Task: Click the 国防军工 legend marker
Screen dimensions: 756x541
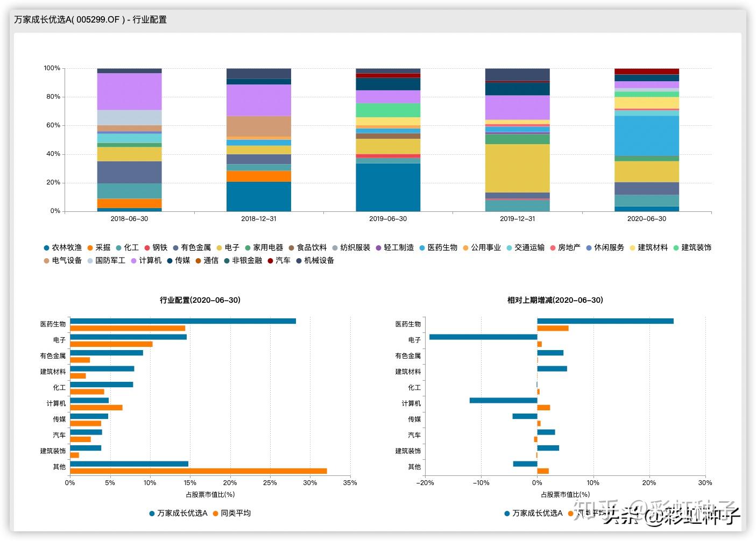Action: click(x=90, y=261)
